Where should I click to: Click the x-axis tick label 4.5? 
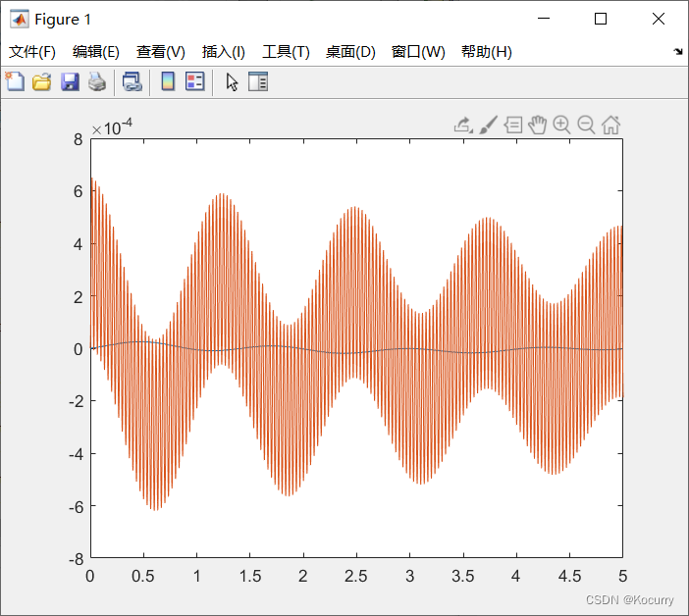(569, 576)
